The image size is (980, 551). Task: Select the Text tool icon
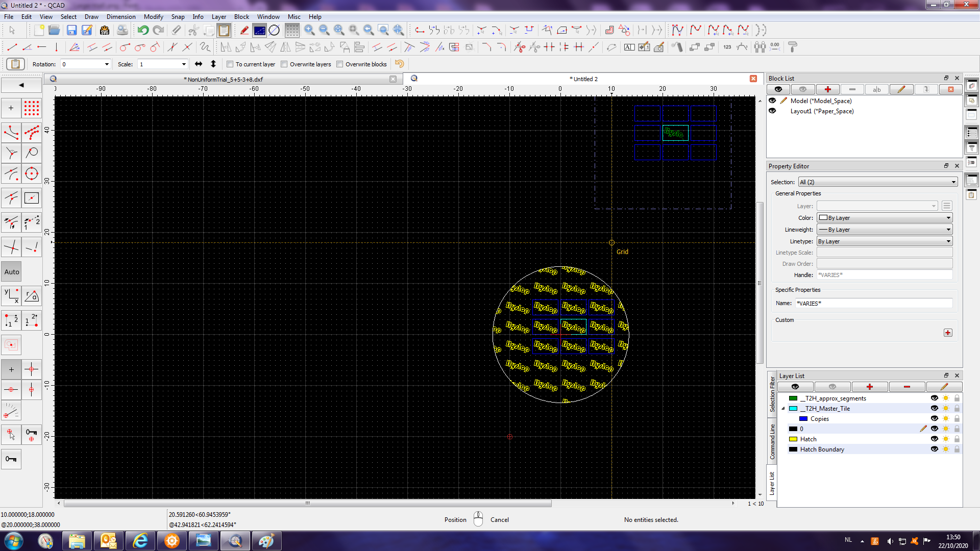pos(629,47)
